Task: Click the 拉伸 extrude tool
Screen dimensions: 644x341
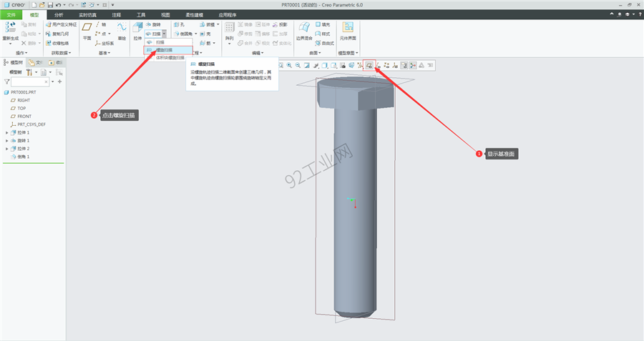Action: pyautogui.click(x=137, y=31)
